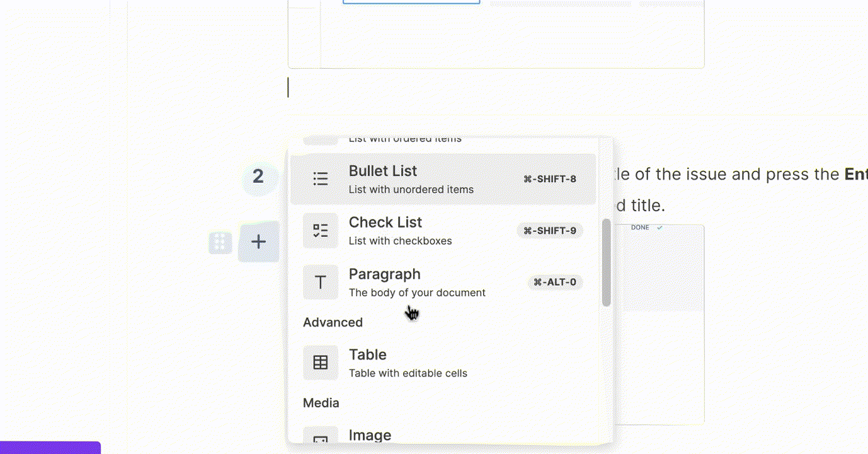The image size is (868, 454).
Task: Click the Media section heading
Action: tap(321, 403)
